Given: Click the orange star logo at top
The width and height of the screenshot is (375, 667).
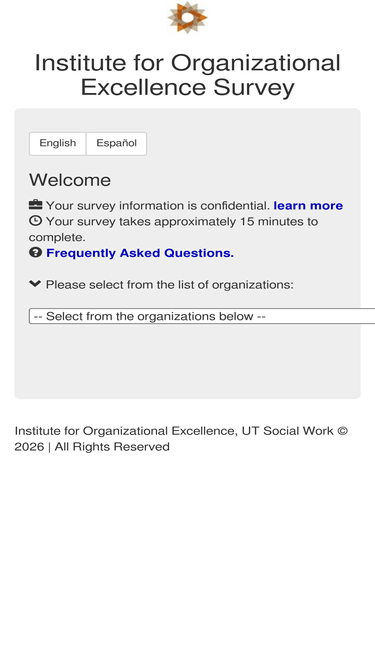Looking at the screenshot, I should [x=187, y=17].
